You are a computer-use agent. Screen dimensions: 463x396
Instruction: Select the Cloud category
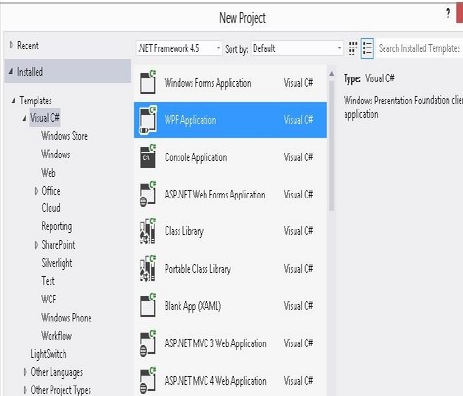pos(51,208)
